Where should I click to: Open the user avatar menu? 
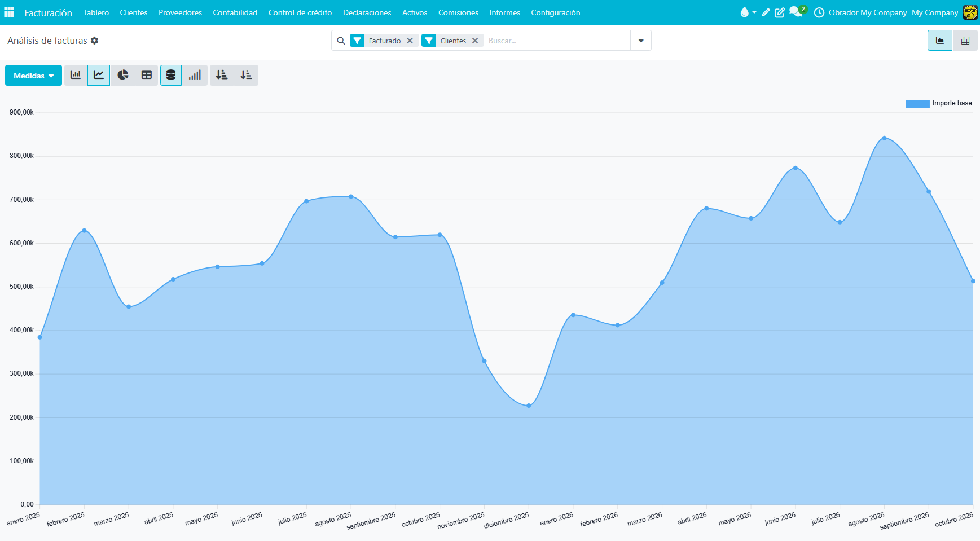click(x=970, y=12)
